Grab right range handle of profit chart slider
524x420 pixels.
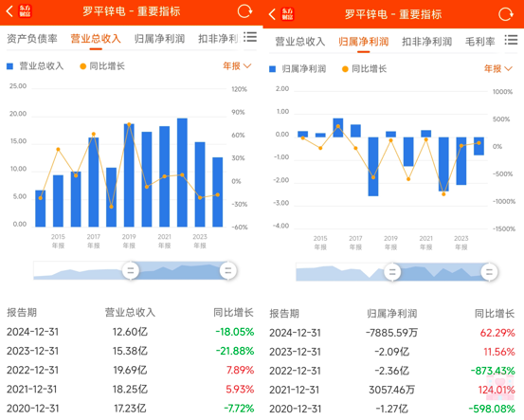pos(489,272)
